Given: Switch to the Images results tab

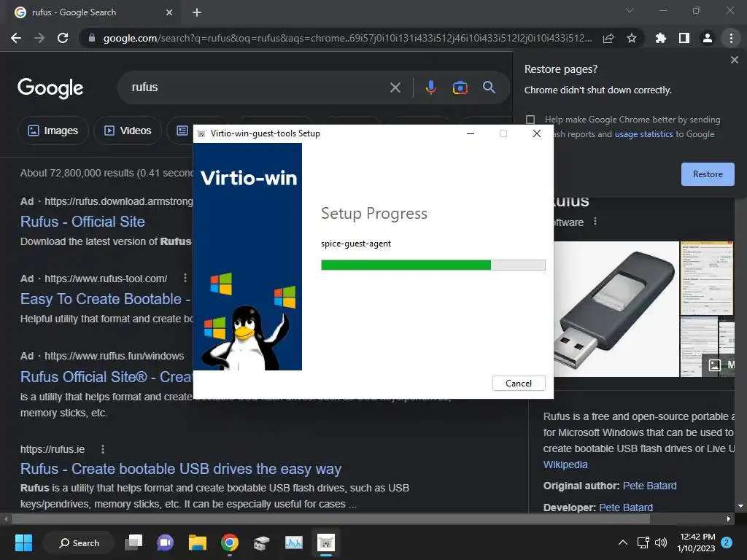Looking at the screenshot, I should (x=53, y=131).
